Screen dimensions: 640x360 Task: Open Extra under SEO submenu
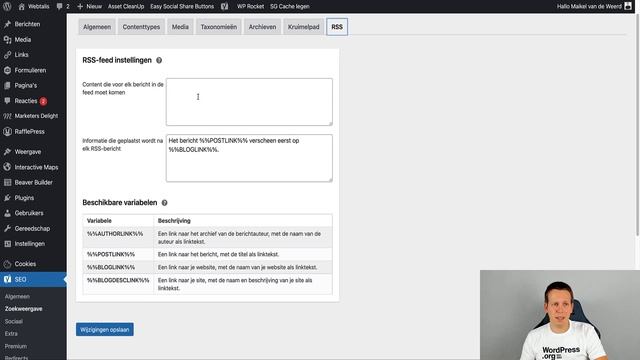(x=11, y=334)
